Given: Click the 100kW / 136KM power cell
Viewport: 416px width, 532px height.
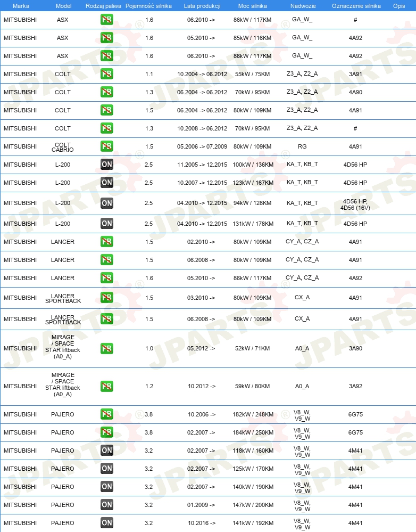Looking at the screenshot, I should coord(253,165).
